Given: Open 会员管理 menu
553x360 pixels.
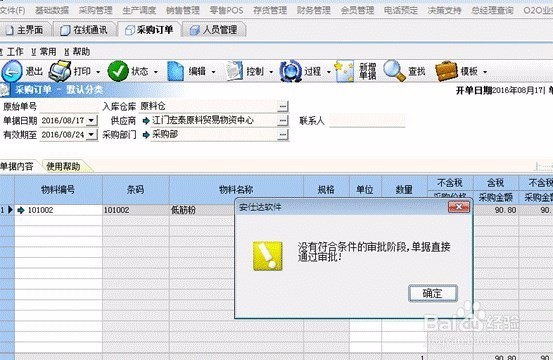Looking at the screenshot, I should point(357,10).
